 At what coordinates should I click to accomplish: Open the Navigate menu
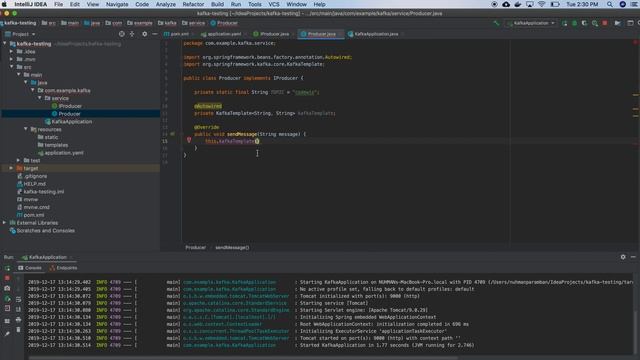117,4
